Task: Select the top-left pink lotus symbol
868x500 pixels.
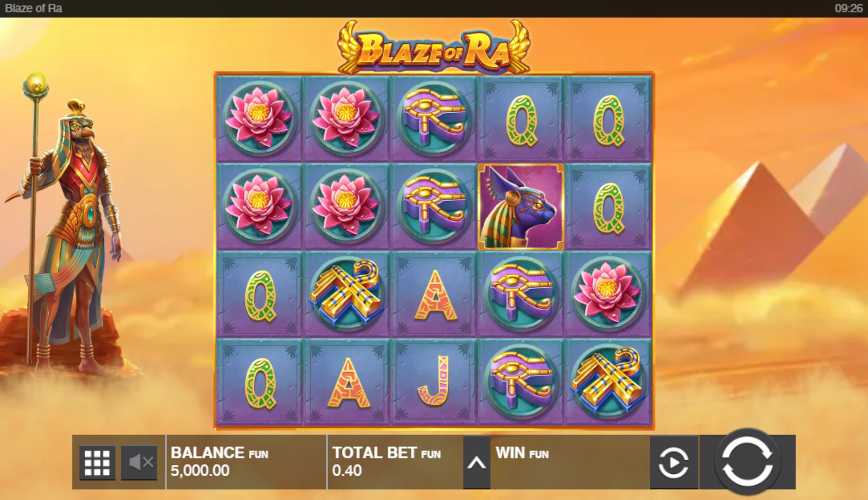Action: click(x=259, y=117)
